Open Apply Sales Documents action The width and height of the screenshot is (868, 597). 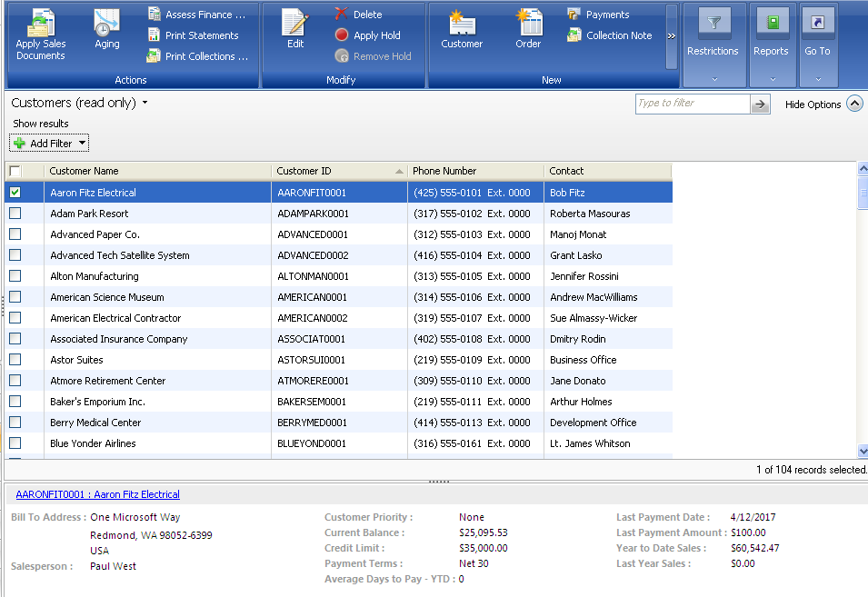40,35
